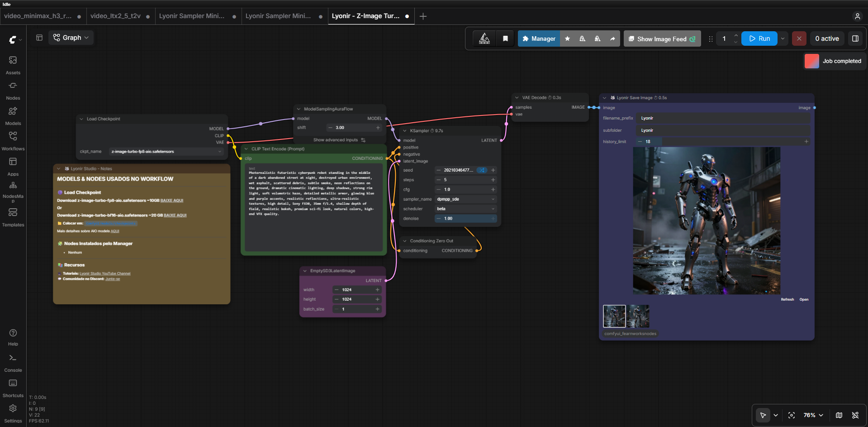Collapse the Lyonir Save Image node
Image resolution: width=868 pixels, height=427 pixels.
(605, 98)
